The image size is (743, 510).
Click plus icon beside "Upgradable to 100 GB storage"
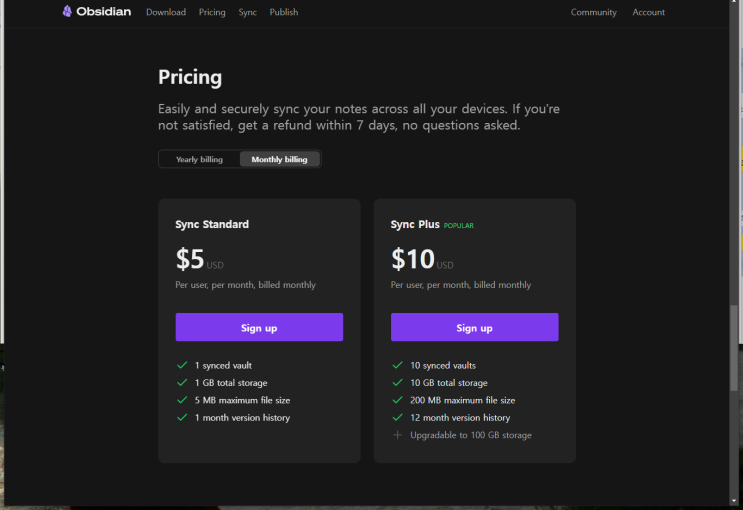(x=398, y=435)
